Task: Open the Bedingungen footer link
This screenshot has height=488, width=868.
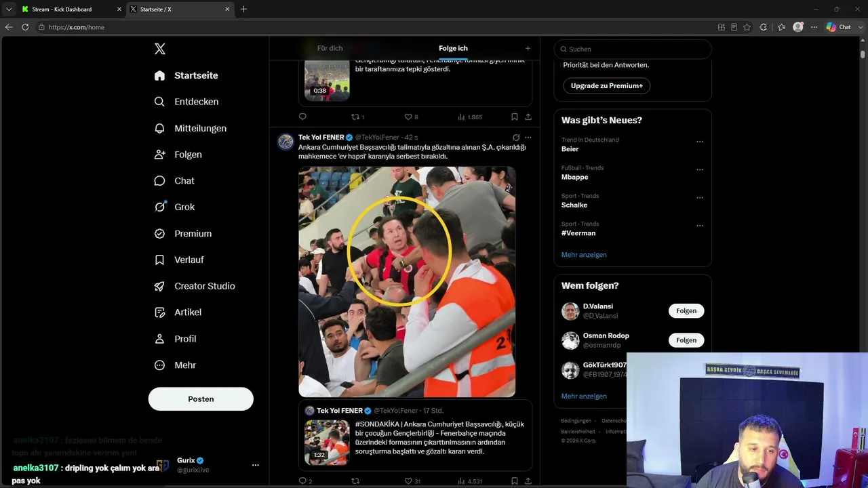Action: coord(576,421)
